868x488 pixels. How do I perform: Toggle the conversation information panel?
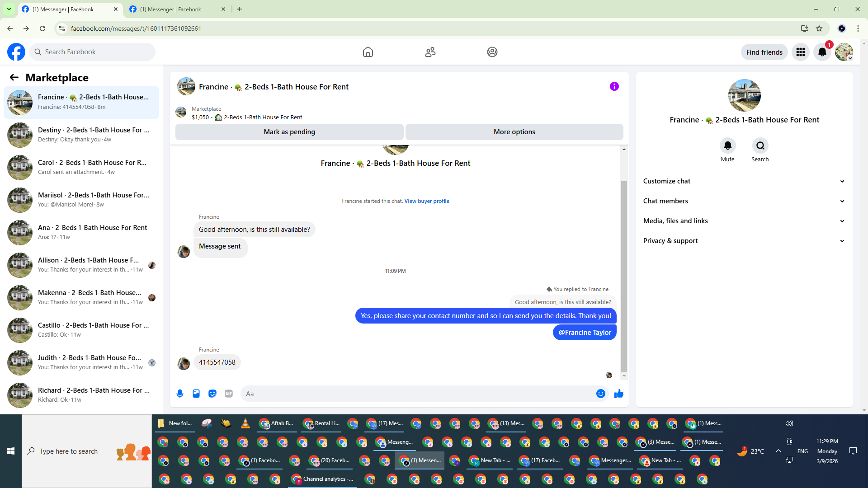(x=614, y=86)
